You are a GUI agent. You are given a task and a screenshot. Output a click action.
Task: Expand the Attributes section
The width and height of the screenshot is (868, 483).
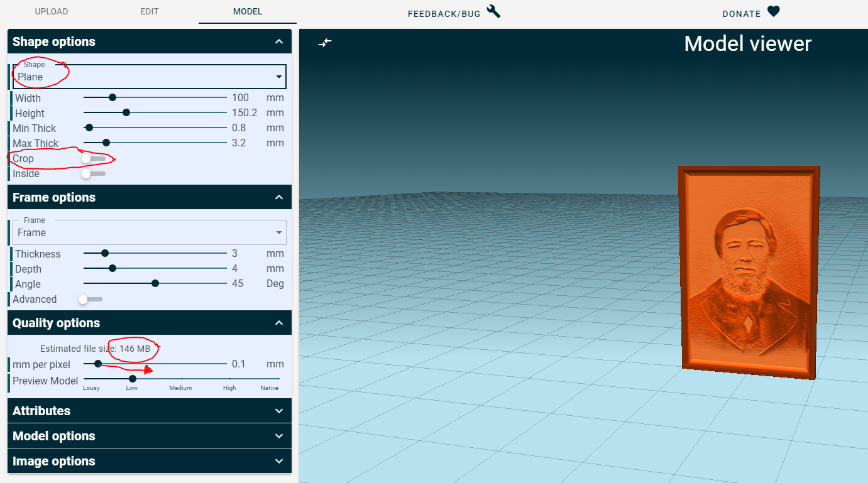click(x=150, y=411)
